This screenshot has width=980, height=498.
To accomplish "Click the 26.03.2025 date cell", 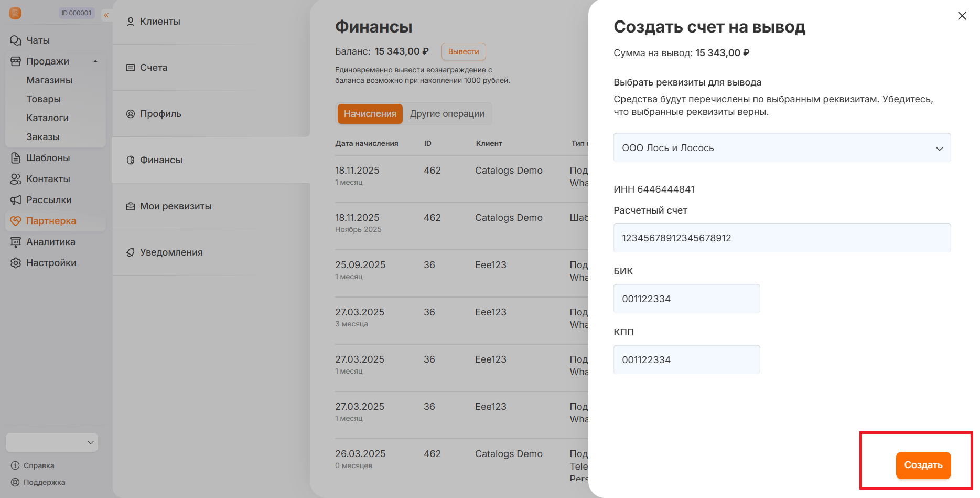I will tap(360, 454).
